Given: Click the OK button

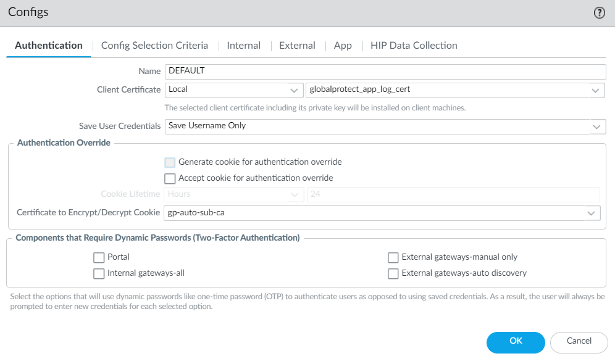Looking at the screenshot, I should [x=516, y=341].
